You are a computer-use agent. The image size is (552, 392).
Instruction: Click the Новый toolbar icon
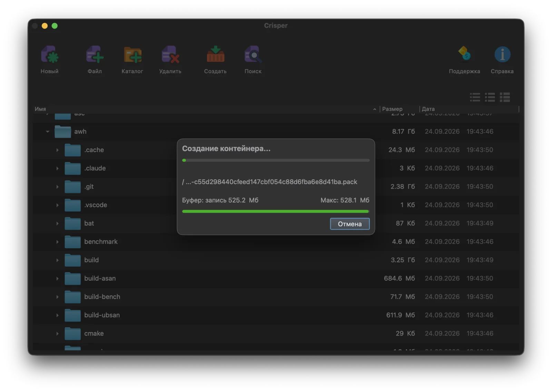click(50, 55)
